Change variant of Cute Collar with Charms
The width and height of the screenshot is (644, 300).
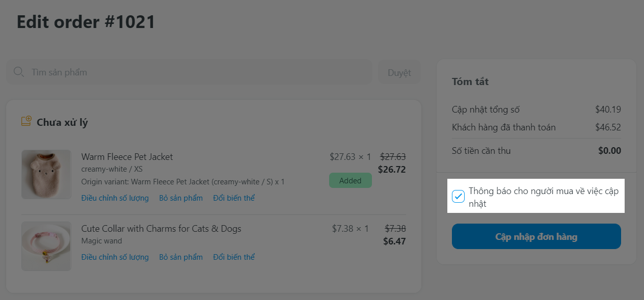pyautogui.click(x=234, y=257)
